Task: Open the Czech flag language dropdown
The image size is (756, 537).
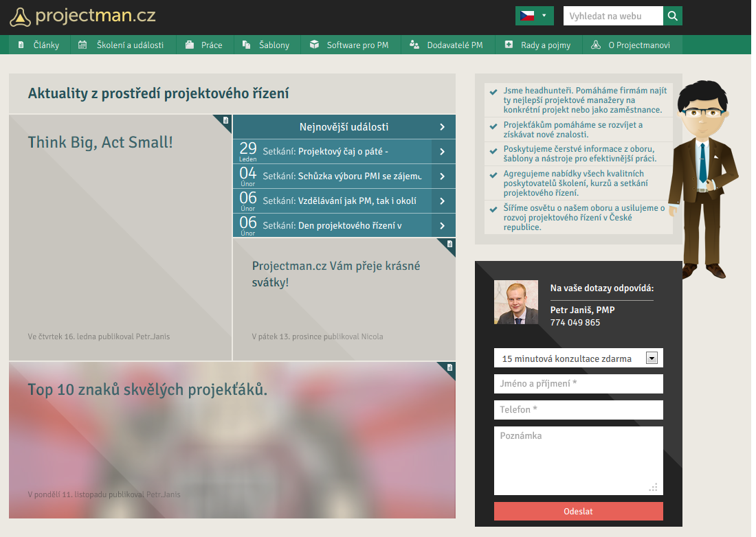Action: [x=534, y=16]
